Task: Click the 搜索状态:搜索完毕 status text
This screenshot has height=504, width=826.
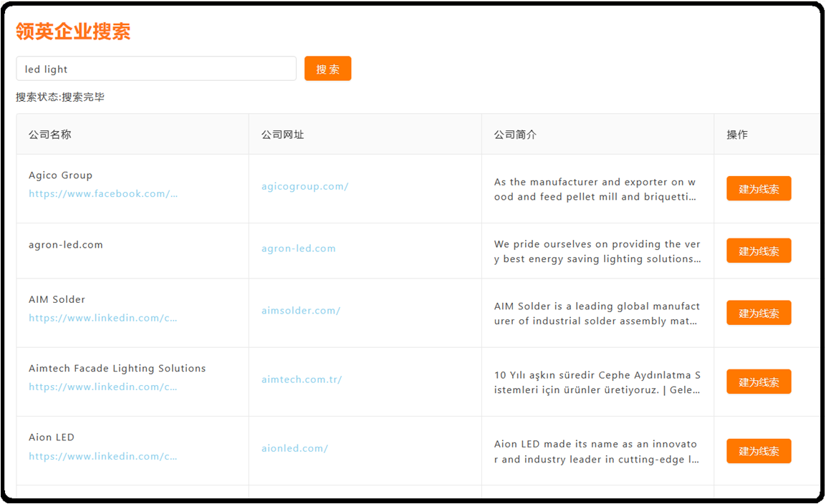Action: point(60,97)
